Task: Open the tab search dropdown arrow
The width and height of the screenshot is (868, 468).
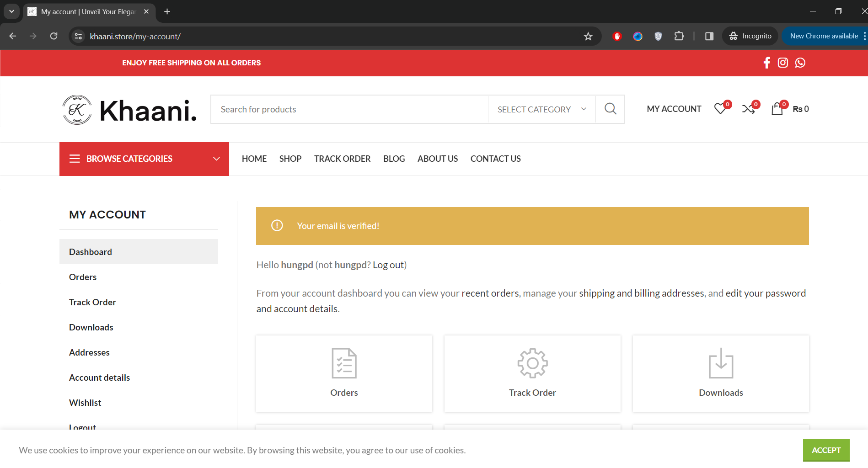Action: click(11, 11)
